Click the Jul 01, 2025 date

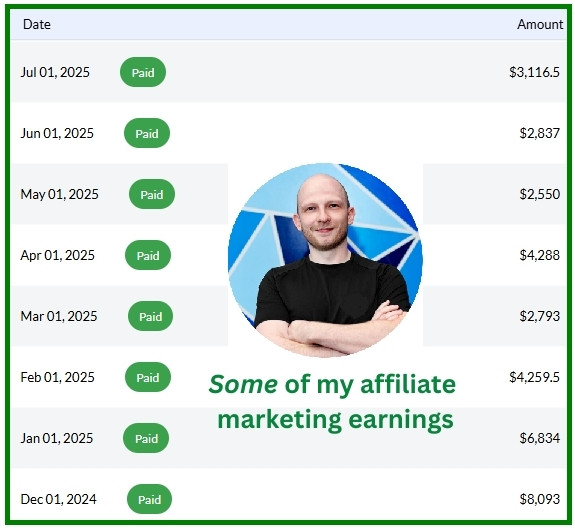[55, 72]
